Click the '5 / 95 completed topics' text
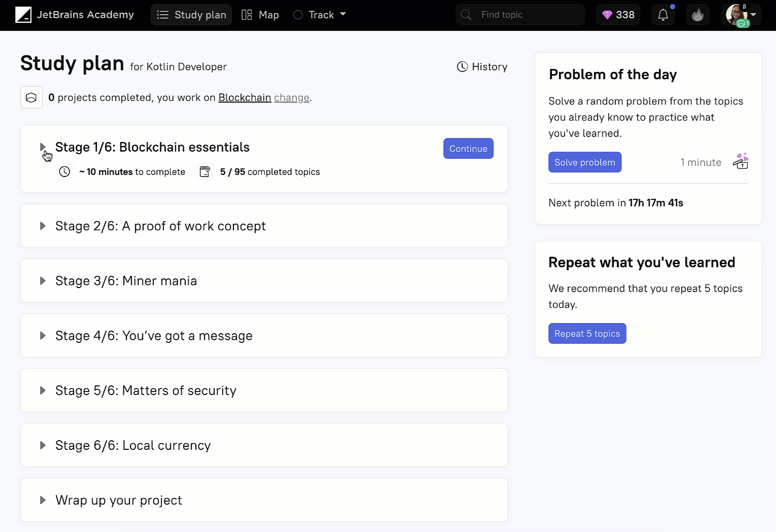 (x=270, y=172)
